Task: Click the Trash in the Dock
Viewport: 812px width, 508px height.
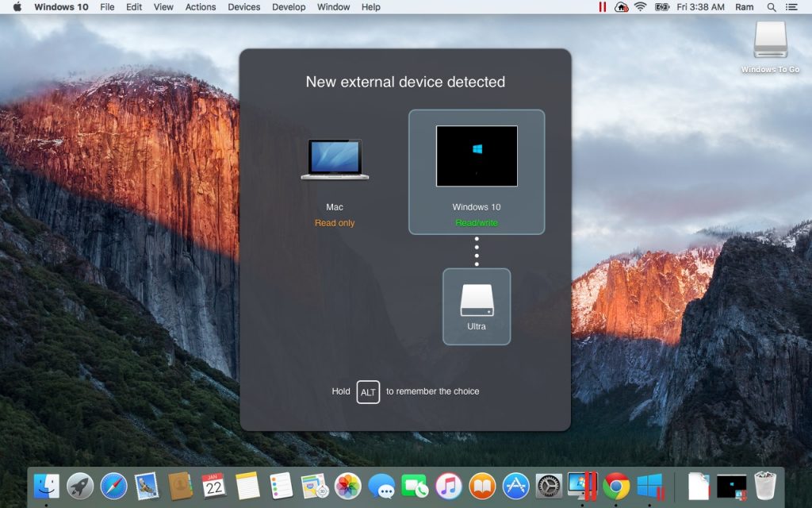Action: pos(764,487)
